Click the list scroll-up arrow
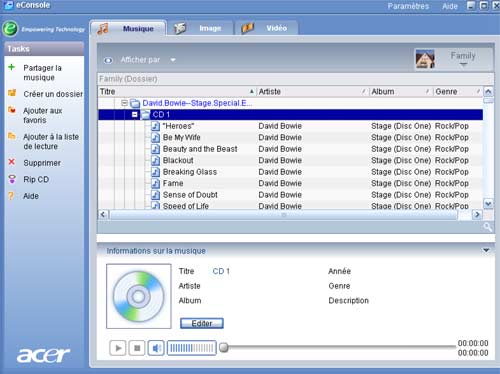 point(488,91)
